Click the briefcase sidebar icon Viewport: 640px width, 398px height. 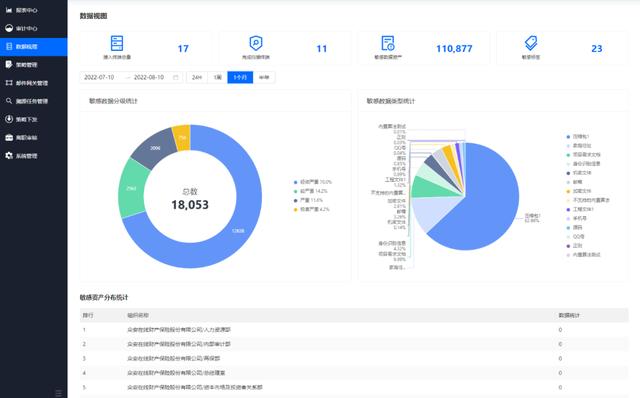click(x=9, y=138)
